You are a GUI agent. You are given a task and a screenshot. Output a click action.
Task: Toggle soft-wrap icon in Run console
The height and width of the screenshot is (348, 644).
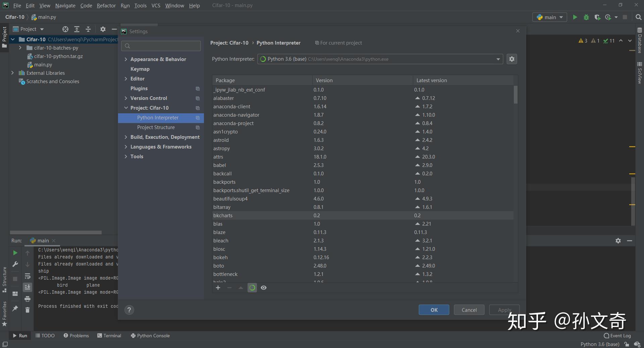point(28,276)
